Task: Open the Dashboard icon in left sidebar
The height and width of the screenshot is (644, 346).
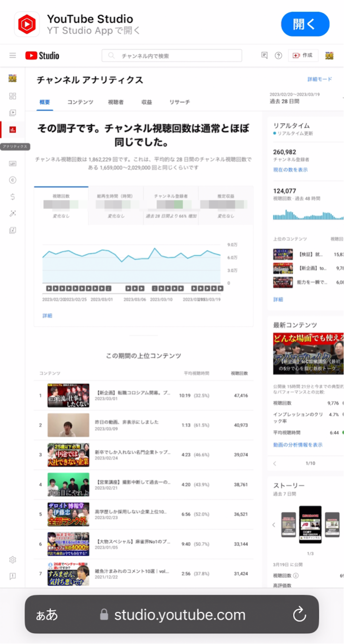Action: click(13, 96)
